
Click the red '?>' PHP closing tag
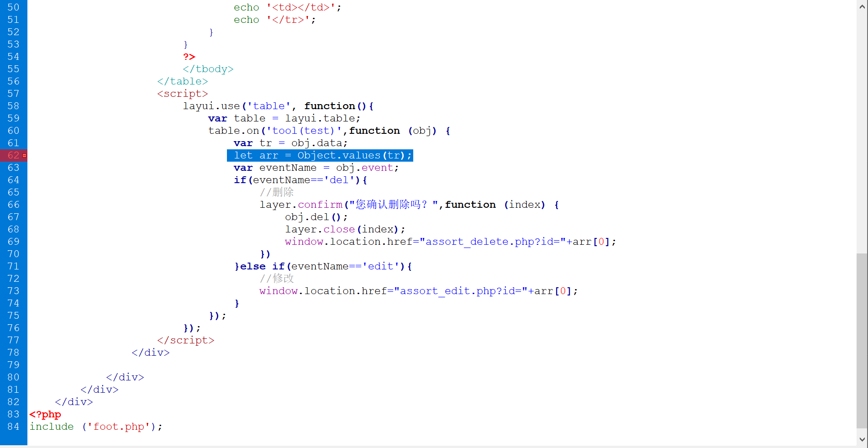[189, 57]
